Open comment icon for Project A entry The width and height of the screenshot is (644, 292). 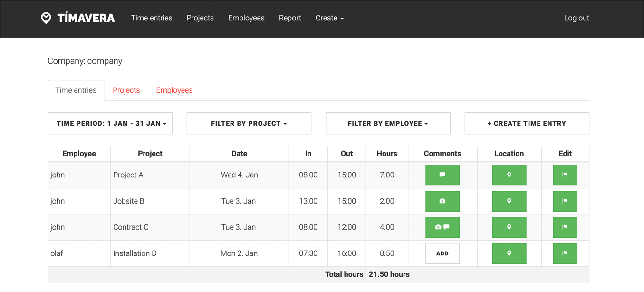(x=442, y=175)
